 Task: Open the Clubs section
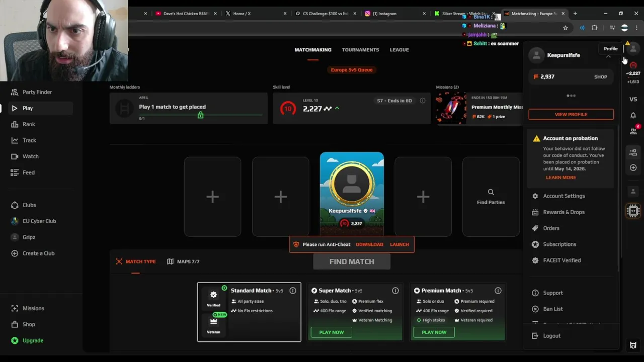[29, 205]
